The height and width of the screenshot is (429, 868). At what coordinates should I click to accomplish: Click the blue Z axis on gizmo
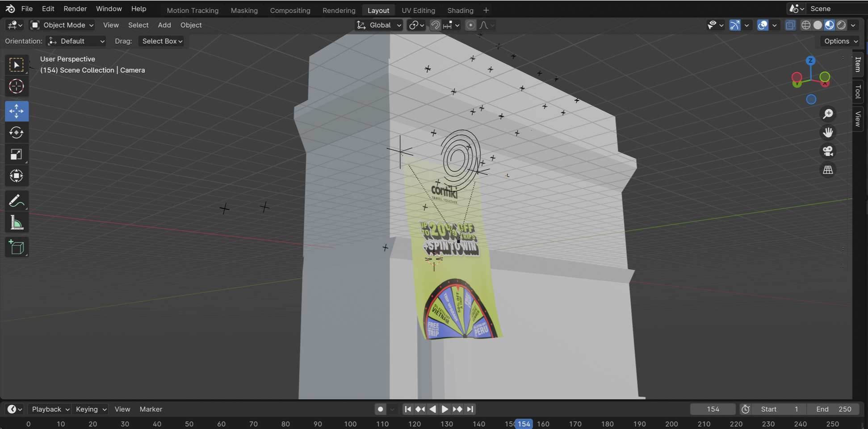click(x=810, y=61)
